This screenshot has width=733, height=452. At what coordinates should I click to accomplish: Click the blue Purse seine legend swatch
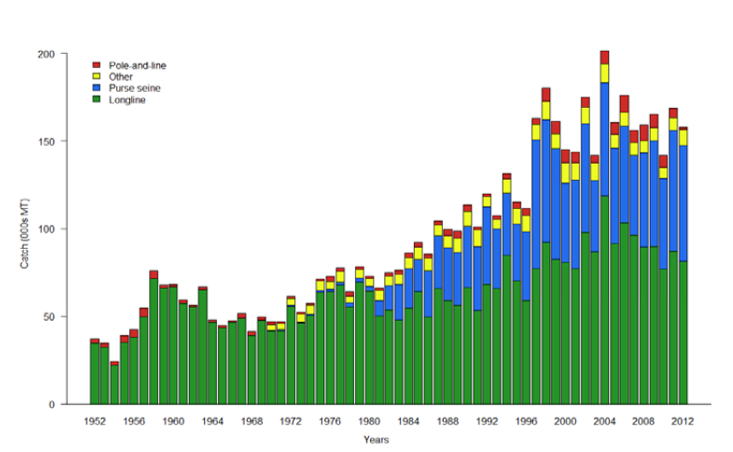point(97,88)
